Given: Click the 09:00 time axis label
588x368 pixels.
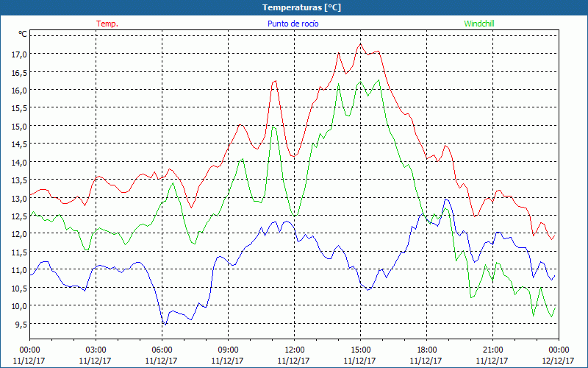Looking at the screenshot, I should 228,350.
